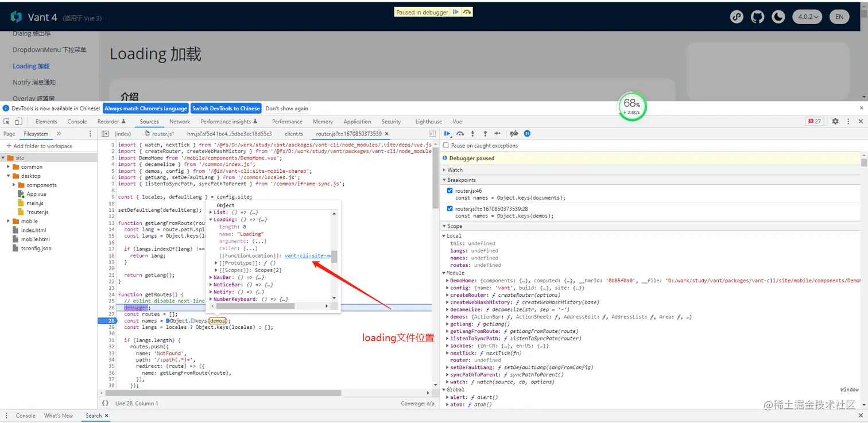
Task: Click the Step icon in debugger toolbar
Action: 497,133
